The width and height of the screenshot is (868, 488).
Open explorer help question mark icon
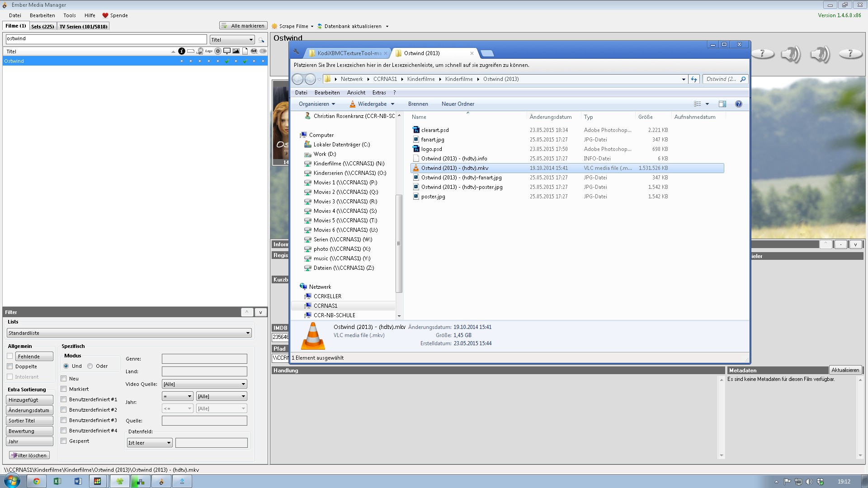739,104
